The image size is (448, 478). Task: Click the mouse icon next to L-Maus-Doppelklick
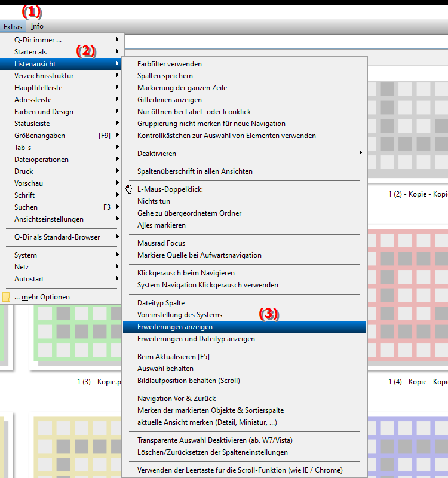[128, 189]
